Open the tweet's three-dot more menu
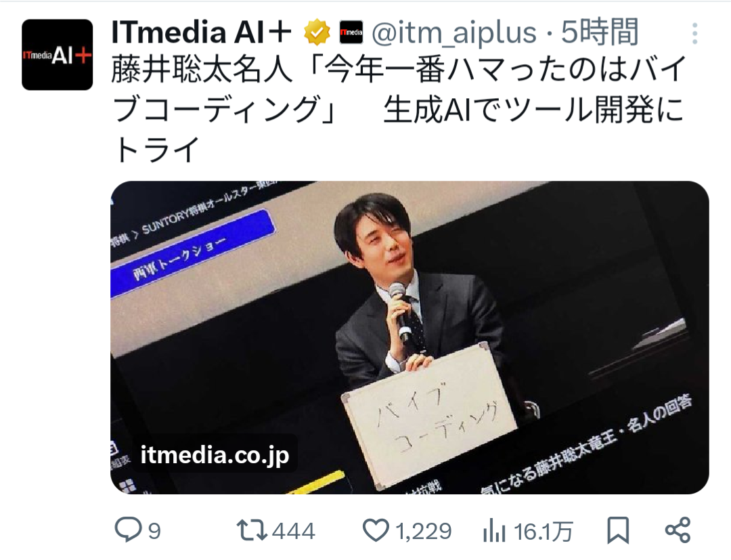The width and height of the screenshot is (731, 560). coord(694,34)
